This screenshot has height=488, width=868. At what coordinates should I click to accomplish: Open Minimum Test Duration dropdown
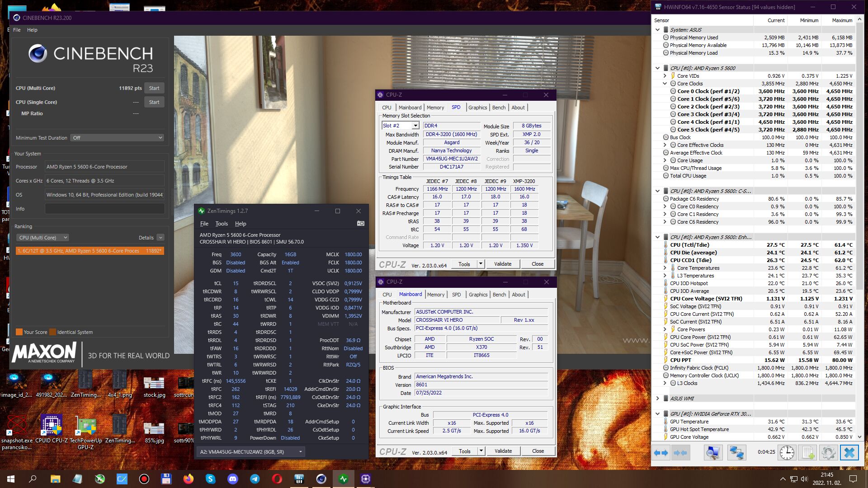pyautogui.click(x=117, y=138)
